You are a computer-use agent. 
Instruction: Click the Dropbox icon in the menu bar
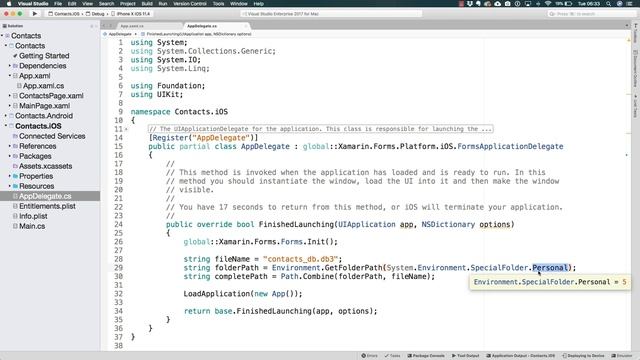click(469, 4)
